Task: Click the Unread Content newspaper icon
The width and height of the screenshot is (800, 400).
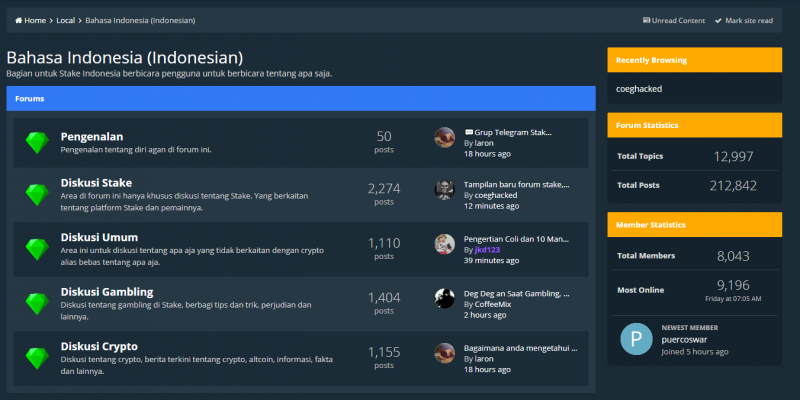Action: point(646,20)
